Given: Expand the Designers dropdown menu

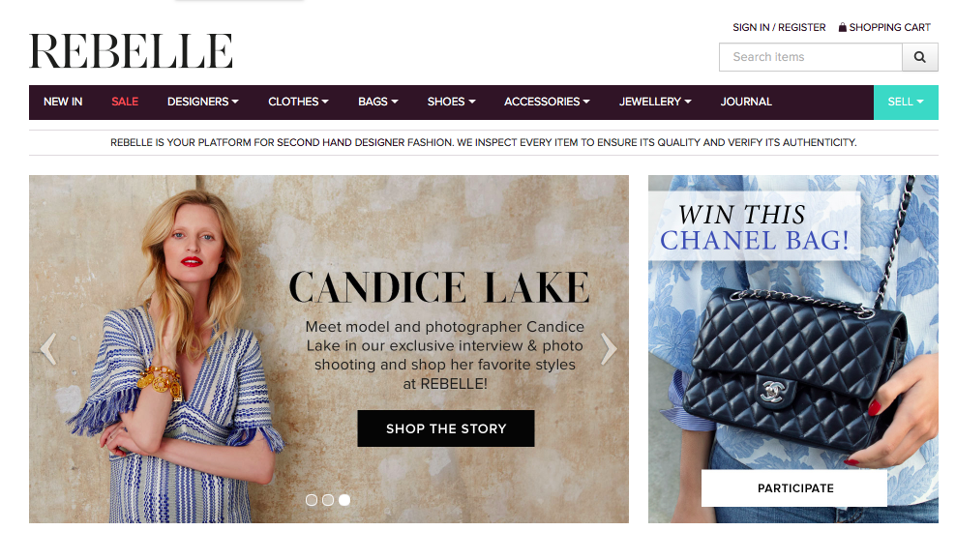Looking at the screenshot, I should [203, 102].
